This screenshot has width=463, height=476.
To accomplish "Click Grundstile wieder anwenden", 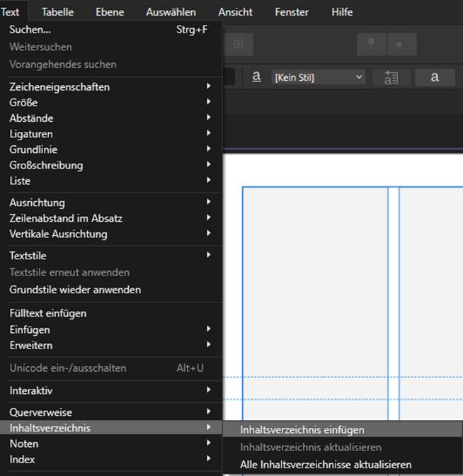I will [x=111, y=290].
